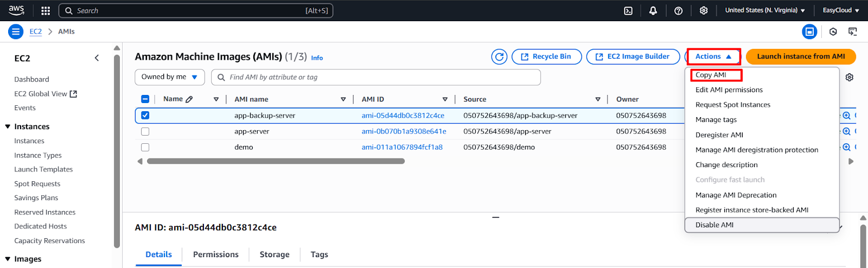Switch to the Tags tab
The height and width of the screenshot is (268, 868).
[x=320, y=254]
